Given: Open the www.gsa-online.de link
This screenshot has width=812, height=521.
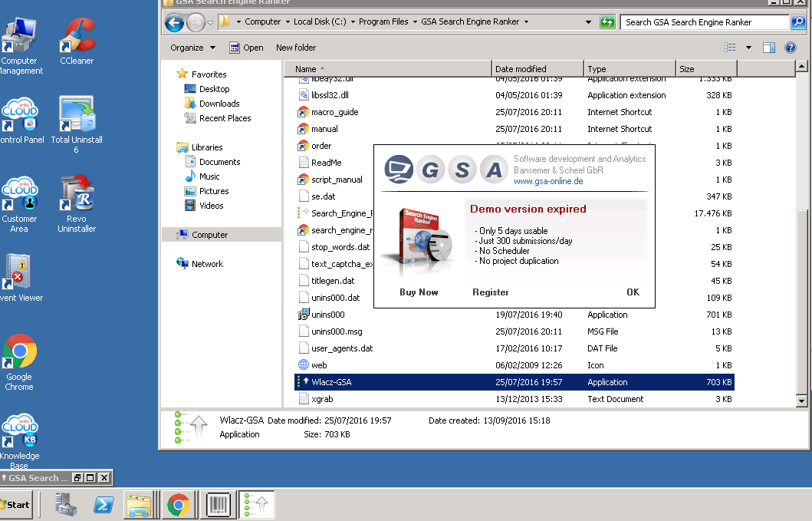Looking at the screenshot, I should pos(547,181).
